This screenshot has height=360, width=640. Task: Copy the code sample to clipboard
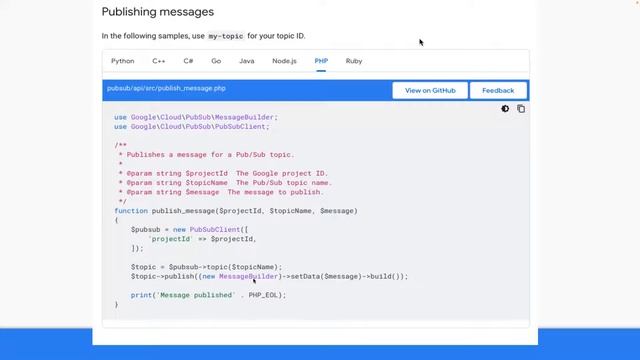(x=521, y=109)
